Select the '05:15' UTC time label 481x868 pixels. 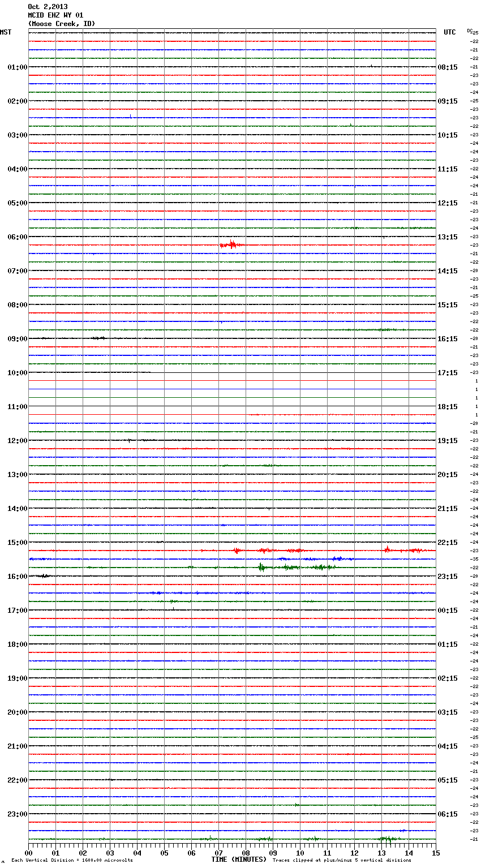pos(448,780)
